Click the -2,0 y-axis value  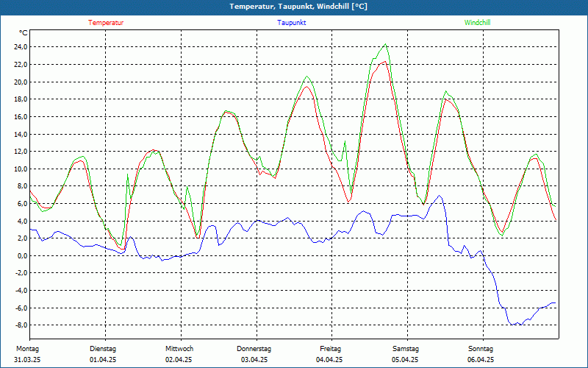(21, 273)
